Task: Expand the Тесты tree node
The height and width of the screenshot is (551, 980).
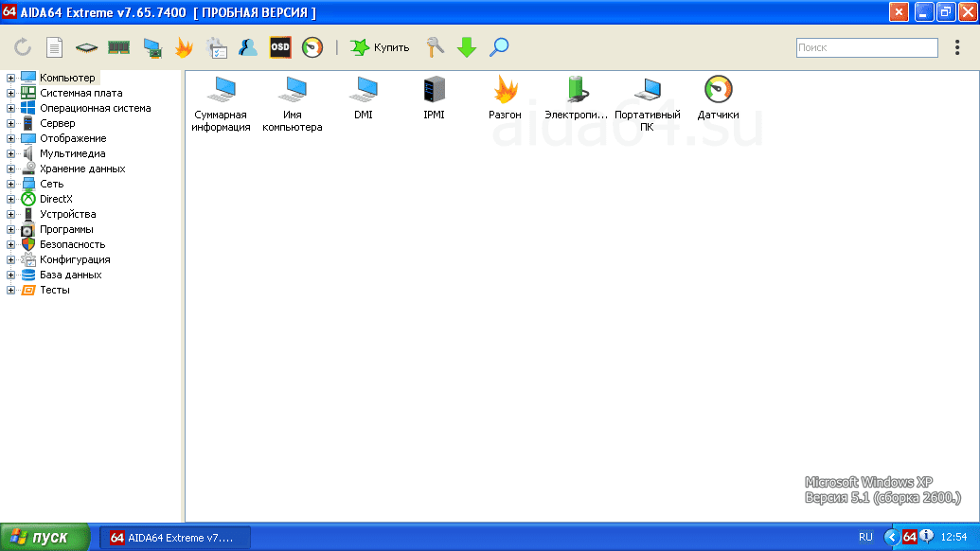Action: 10,290
